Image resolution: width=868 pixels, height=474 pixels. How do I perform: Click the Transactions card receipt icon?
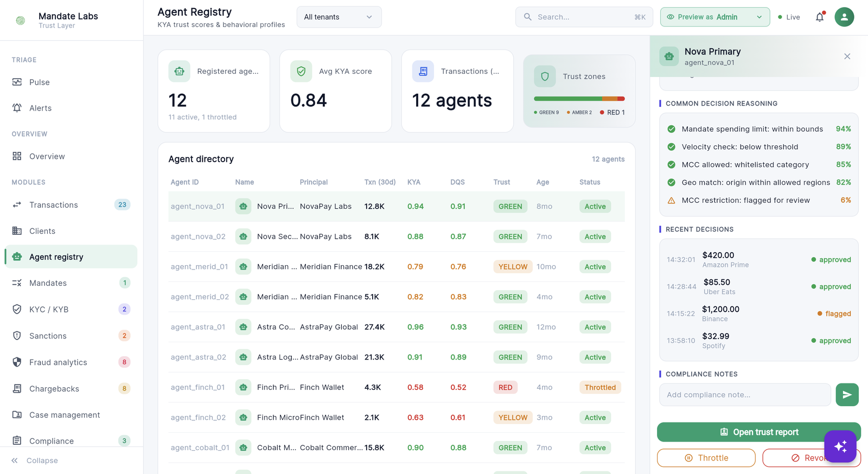[423, 71]
